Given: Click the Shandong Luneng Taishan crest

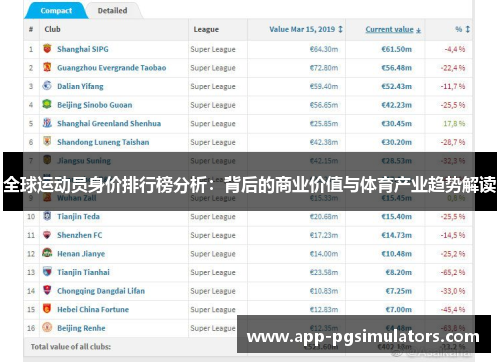Looking at the screenshot, I should (47, 142).
